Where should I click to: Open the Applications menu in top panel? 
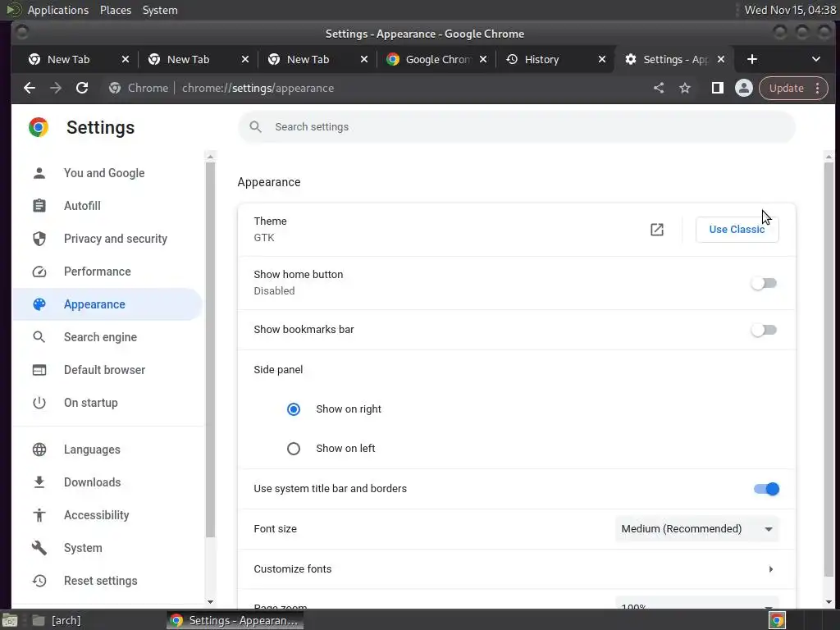(x=58, y=10)
